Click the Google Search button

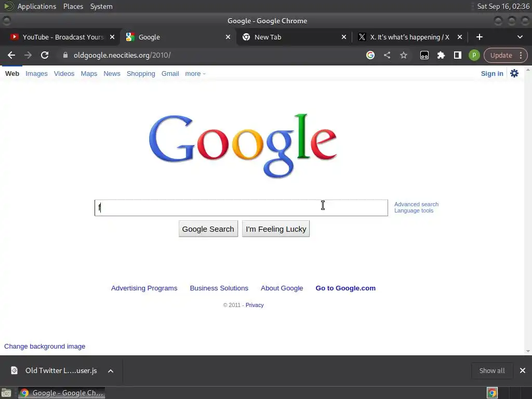[x=208, y=229]
